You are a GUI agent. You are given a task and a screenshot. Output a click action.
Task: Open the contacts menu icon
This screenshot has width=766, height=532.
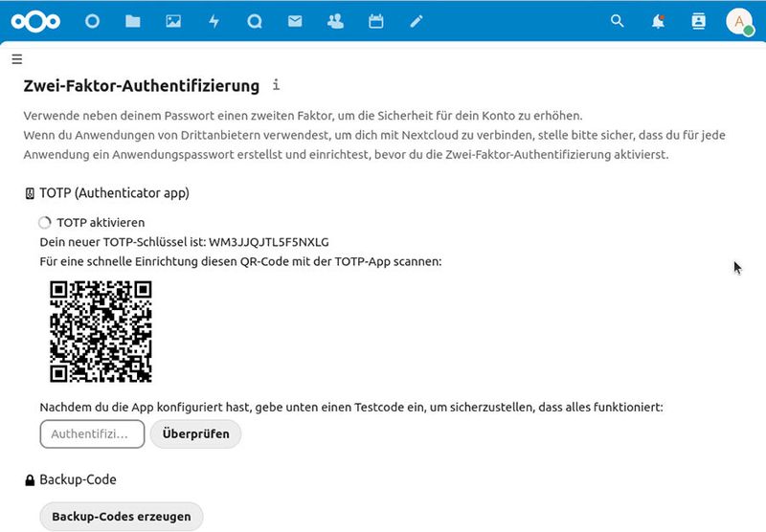[699, 21]
